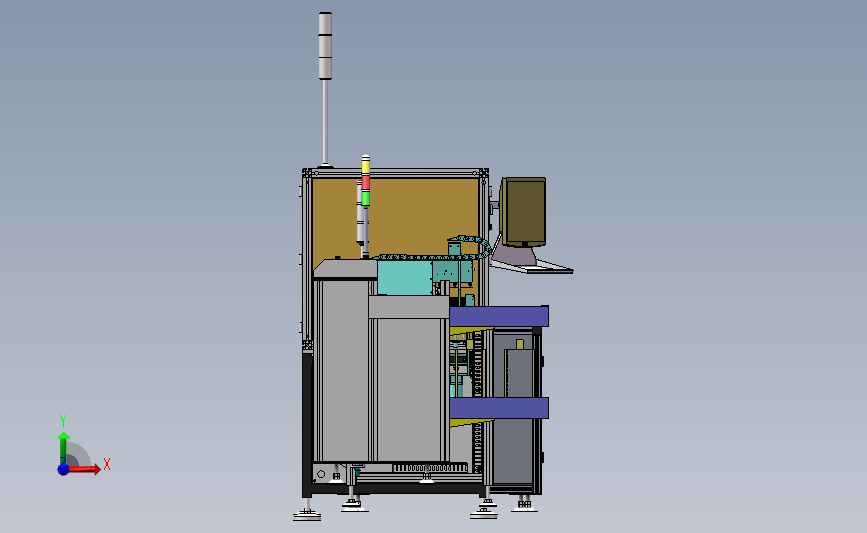Select the yellow segment of the stack light
Screen dimensions: 867x533
point(365,166)
